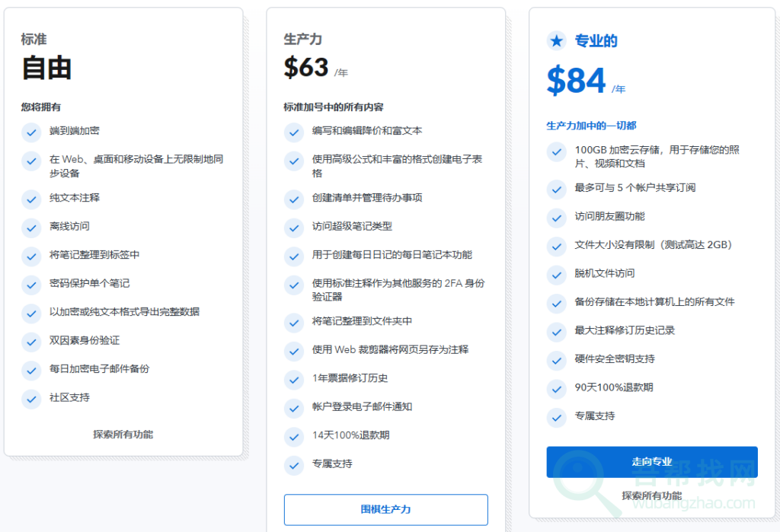Click the check icon next to 将笔记整理到文件夹中
The image size is (780, 532).
pos(294,322)
